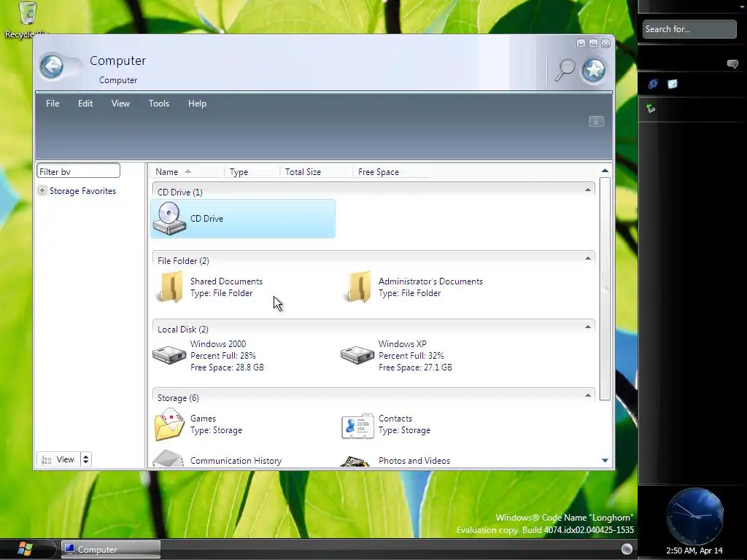Viewport: 747px width, 560px height.
Task: Open search with the magnifying glass icon
Action: click(x=565, y=70)
